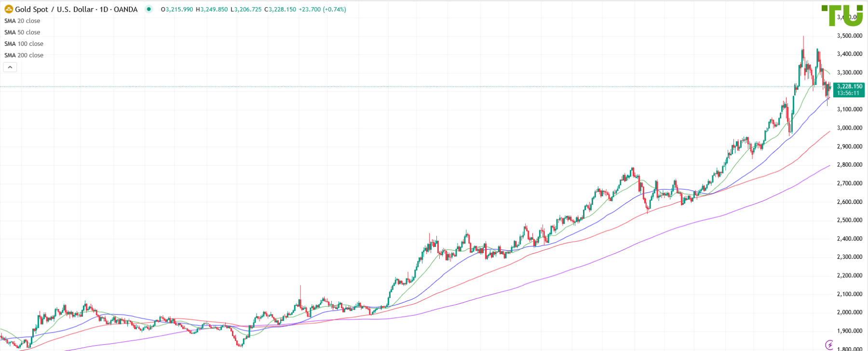Click the low value L3,206.725

(246, 9)
